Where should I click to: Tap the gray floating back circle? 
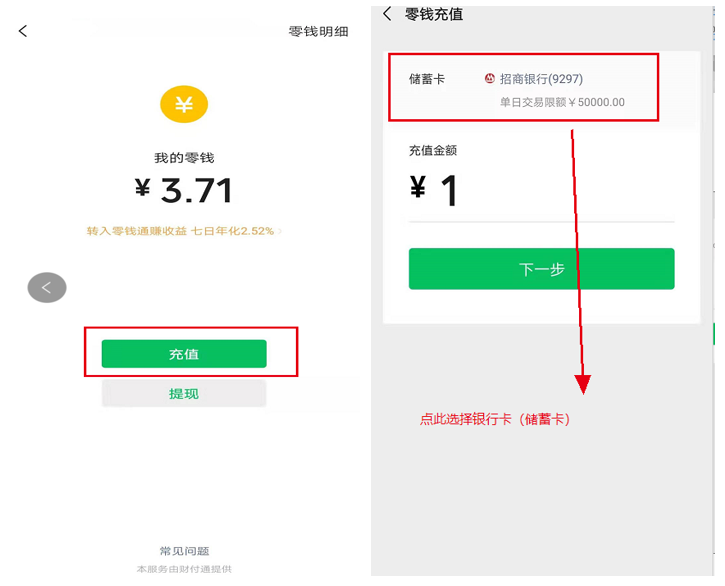click(47, 288)
